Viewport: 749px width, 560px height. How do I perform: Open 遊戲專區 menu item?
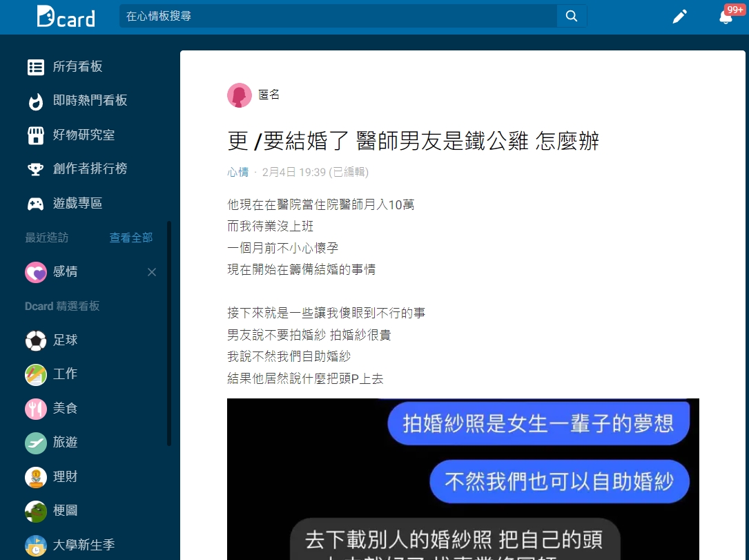[77, 204]
